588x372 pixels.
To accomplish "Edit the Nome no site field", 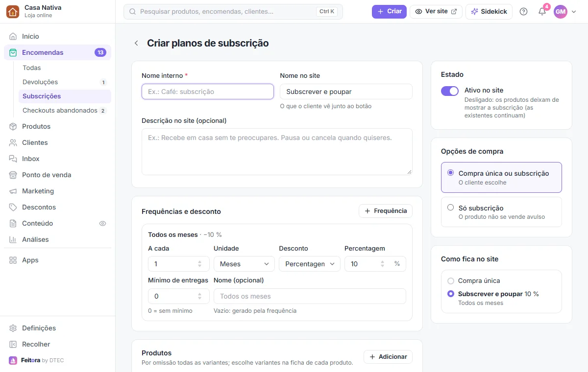I will [346, 92].
